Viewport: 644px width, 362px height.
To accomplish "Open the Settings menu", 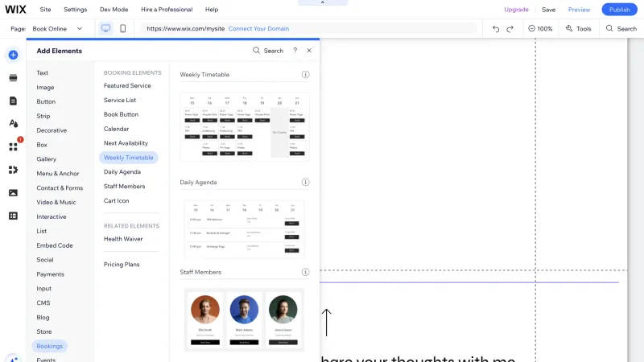I will click(75, 10).
